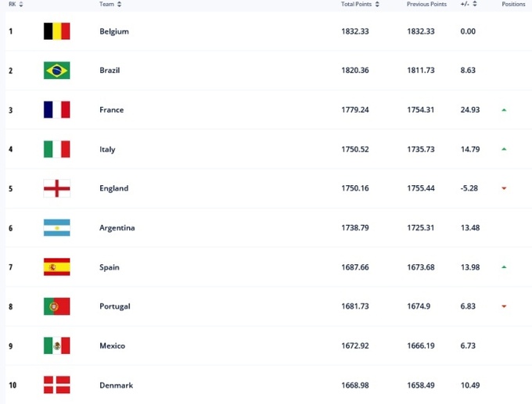Click the Positions column header

tap(514, 5)
